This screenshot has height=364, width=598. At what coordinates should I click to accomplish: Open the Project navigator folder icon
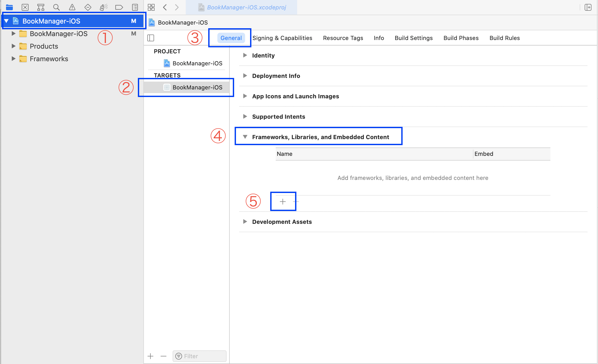[9, 7]
